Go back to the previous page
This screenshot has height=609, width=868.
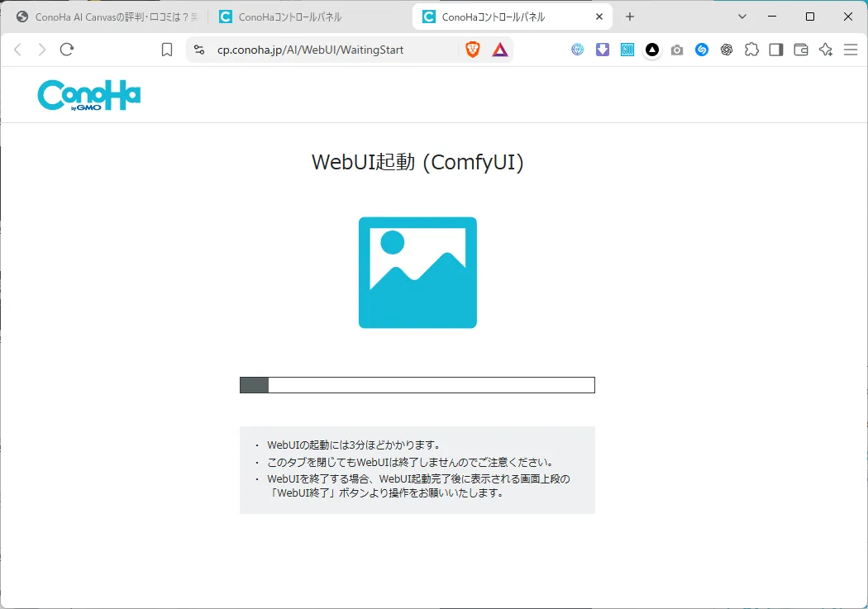17,50
